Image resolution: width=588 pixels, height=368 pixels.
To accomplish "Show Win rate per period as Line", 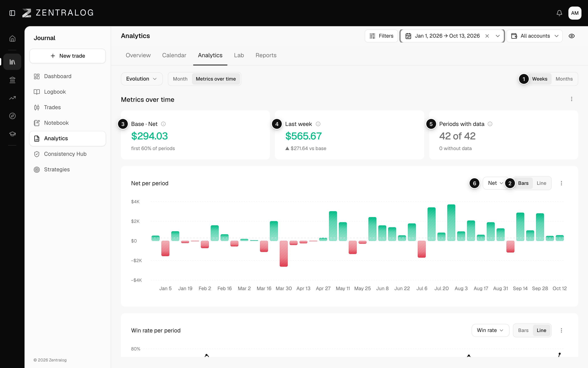I will (541, 330).
